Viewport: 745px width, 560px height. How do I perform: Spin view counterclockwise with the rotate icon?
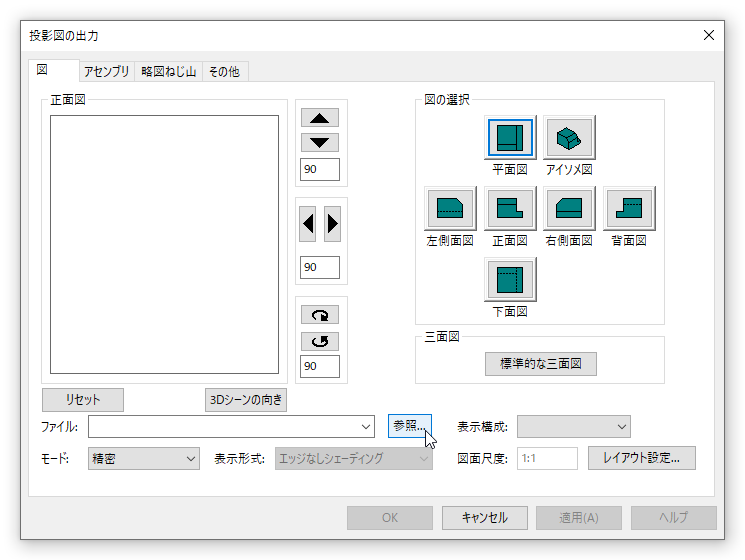[x=320, y=341]
